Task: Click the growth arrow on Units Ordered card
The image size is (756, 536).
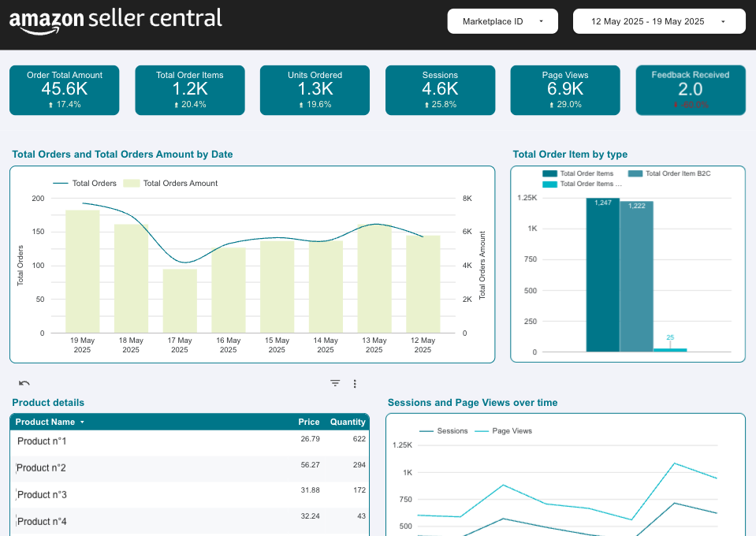Action: click(302, 103)
